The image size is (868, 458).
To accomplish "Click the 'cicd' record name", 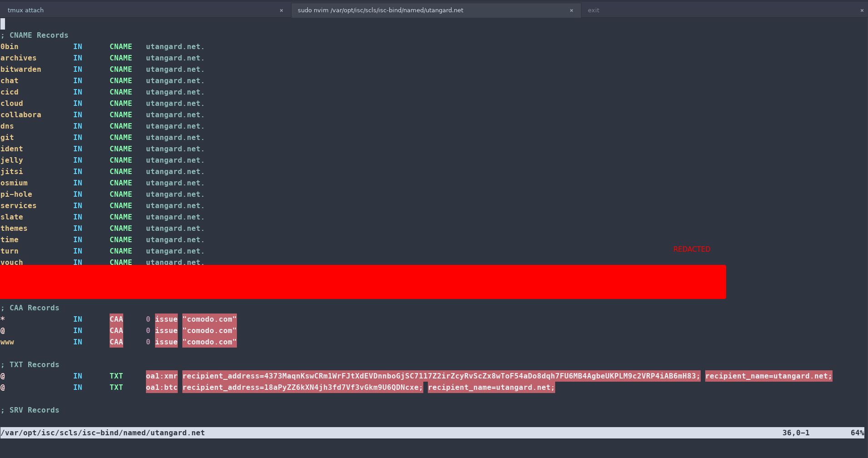I will click(x=10, y=92).
